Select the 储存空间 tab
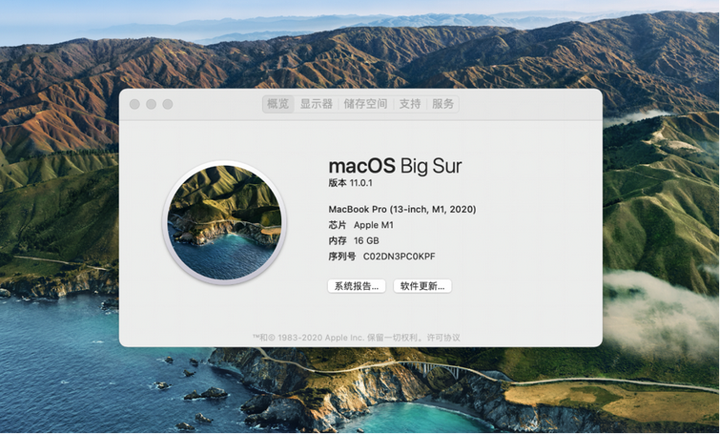 pyautogui.click(x=366, y=104)
